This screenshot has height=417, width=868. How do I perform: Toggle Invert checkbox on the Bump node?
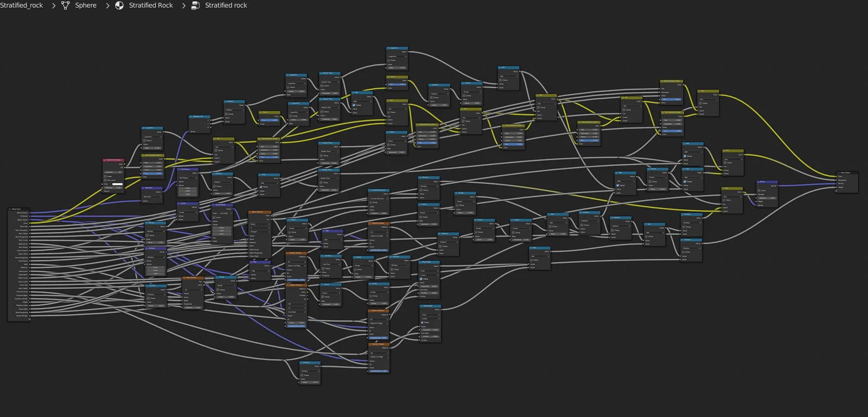pos(760,190)
